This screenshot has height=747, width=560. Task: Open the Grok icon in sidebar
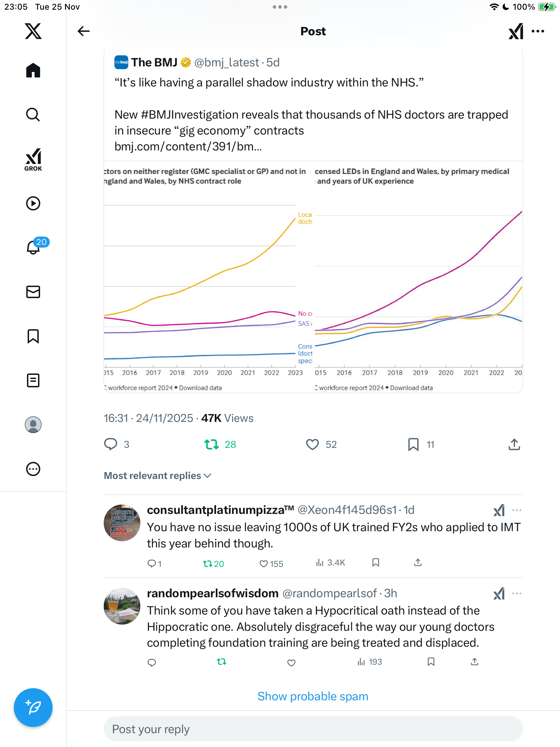[33, 159]
